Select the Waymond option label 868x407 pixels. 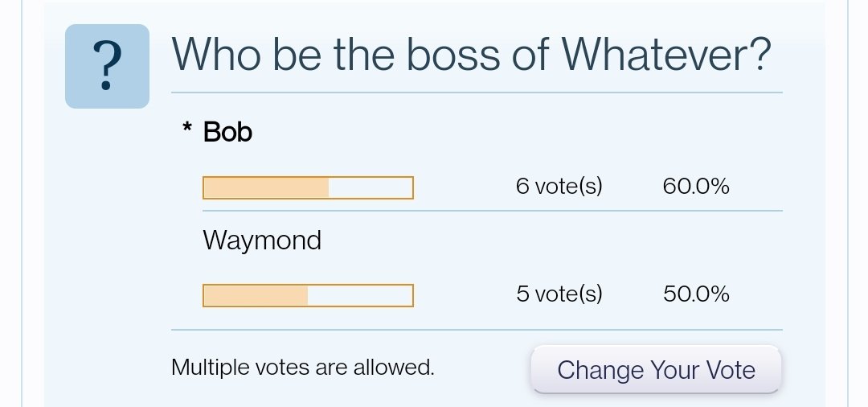click(x=262, y=240)
